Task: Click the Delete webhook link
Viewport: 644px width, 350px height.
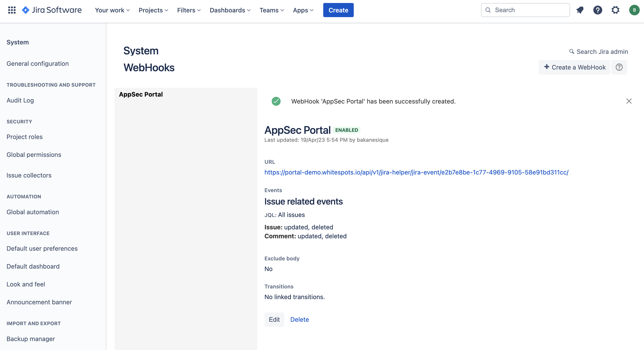Action: point(299,319)
